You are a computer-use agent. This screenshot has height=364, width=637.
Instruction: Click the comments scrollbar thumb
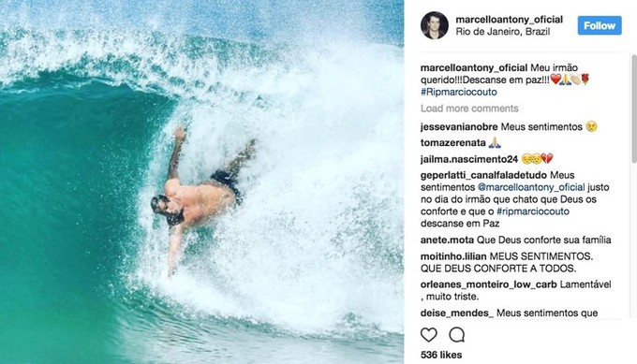[x=634, y=109]
